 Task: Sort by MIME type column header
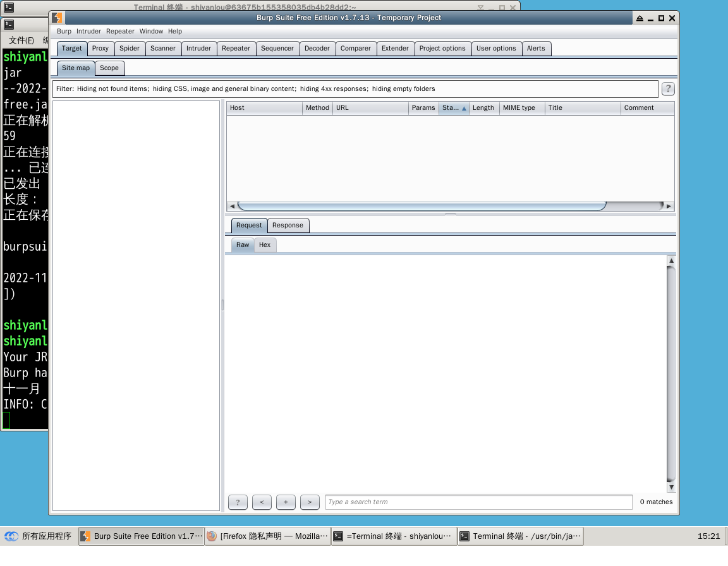click(522, 107)
